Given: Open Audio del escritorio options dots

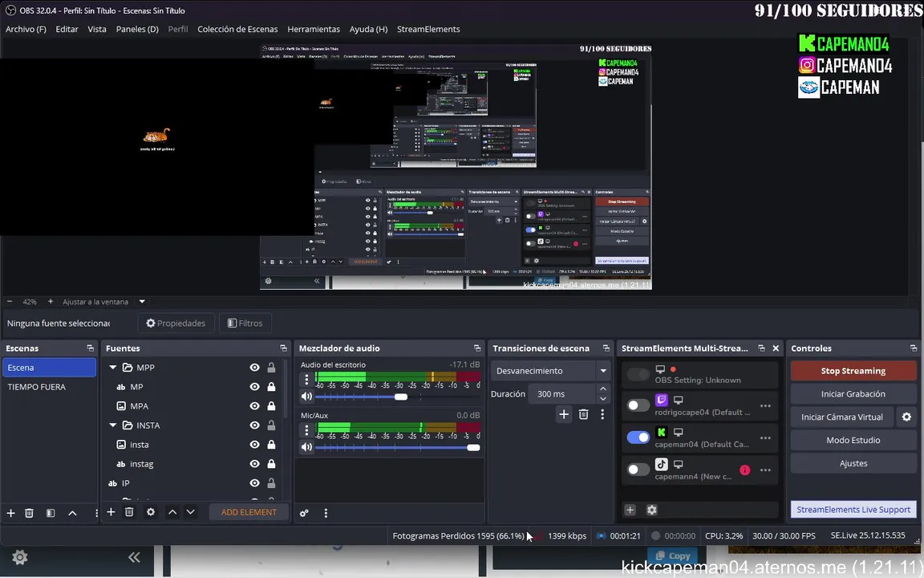Looking at the screenshot, I should coord(306,379).
